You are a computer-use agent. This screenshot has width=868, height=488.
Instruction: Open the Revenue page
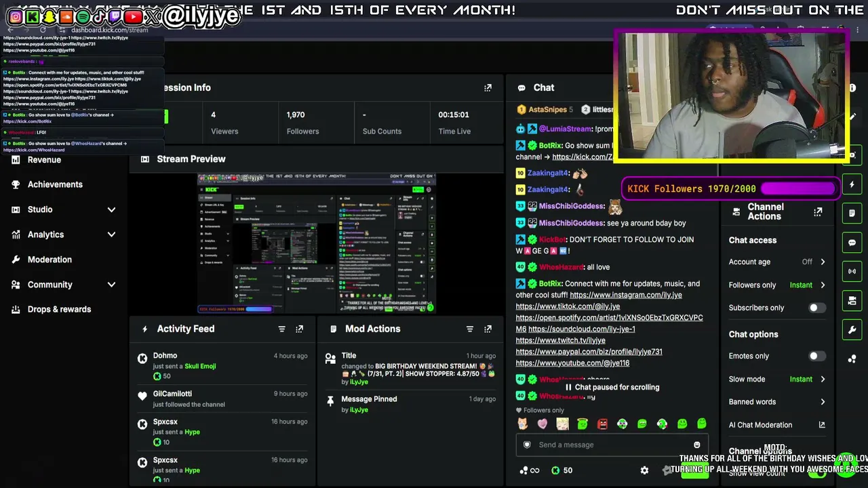[44, 160]
